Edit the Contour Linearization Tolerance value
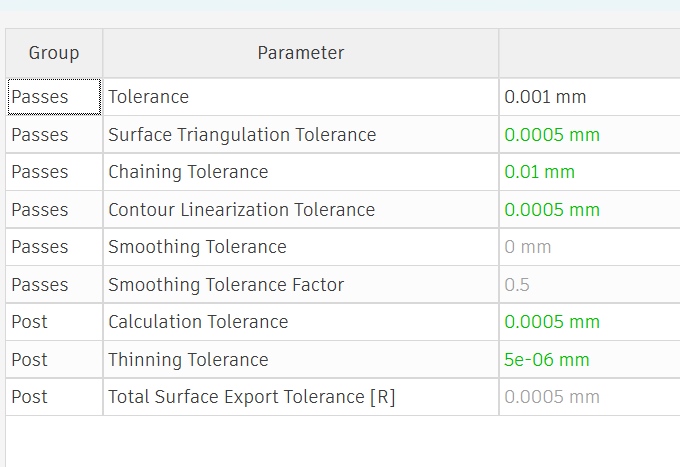680x467 pixels. click(x=552, y=210)
